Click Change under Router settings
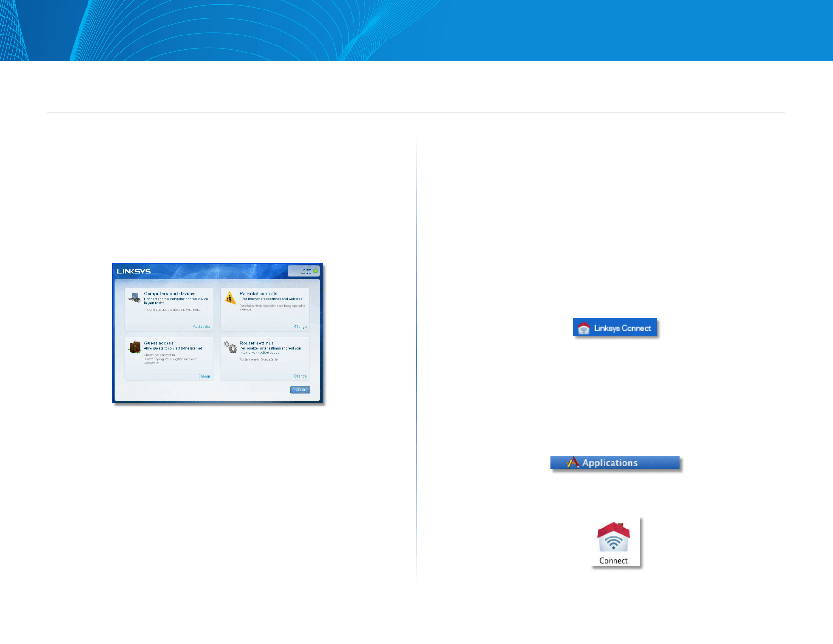833x644 pixels. 300,376
